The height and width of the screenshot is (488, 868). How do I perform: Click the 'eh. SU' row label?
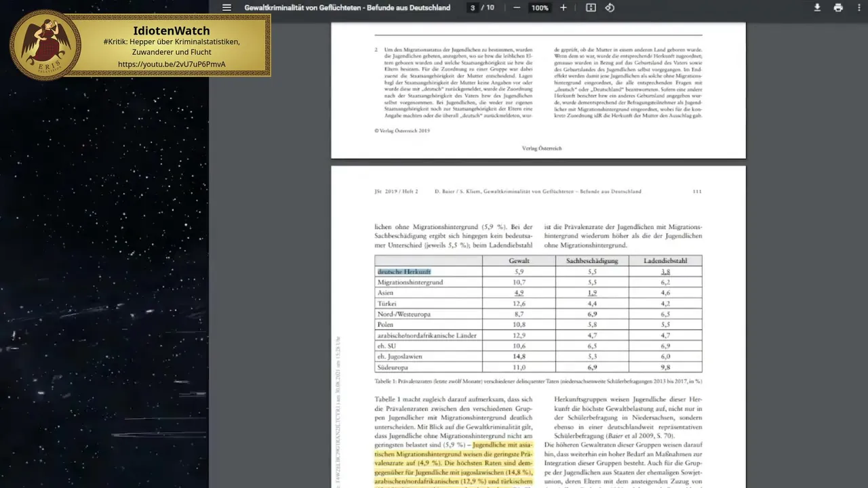(387, 346)
